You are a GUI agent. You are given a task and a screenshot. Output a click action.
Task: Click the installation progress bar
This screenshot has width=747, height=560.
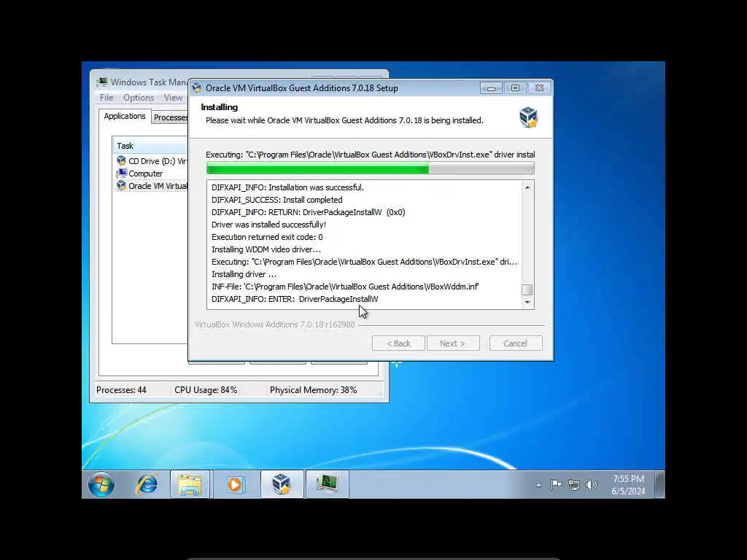coord(370,168)
